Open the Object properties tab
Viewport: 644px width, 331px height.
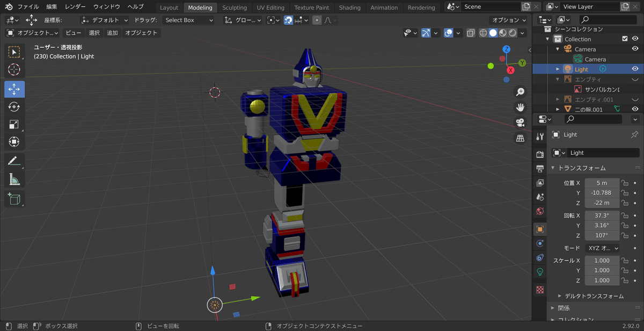tap(540, 229)
